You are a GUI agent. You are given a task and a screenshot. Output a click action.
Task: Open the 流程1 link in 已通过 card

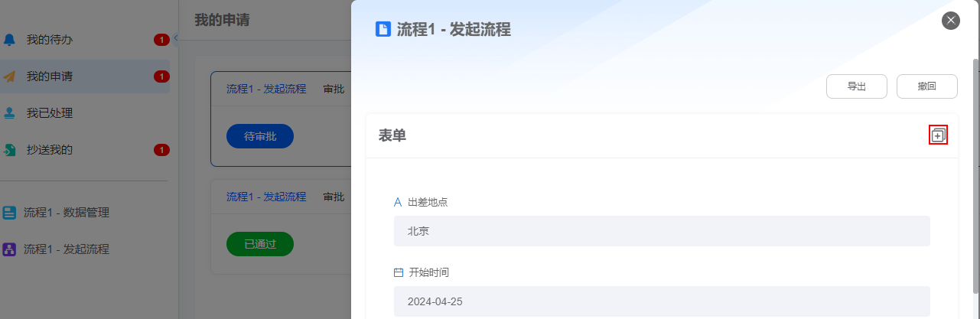[266, 197]
